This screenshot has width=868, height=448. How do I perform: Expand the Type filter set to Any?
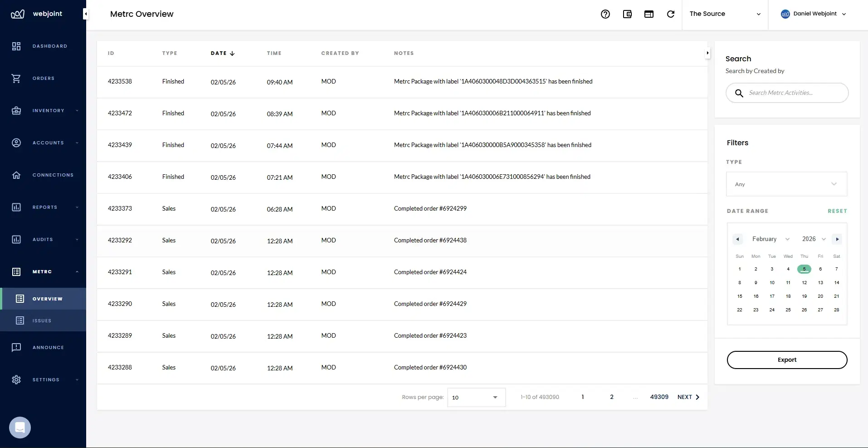786,184
